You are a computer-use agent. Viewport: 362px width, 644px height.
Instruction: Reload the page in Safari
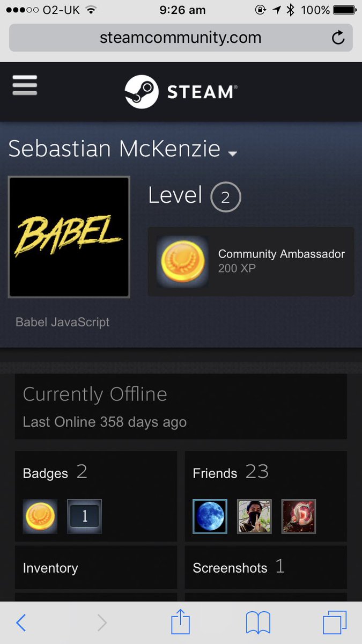[x=338, y=38]
